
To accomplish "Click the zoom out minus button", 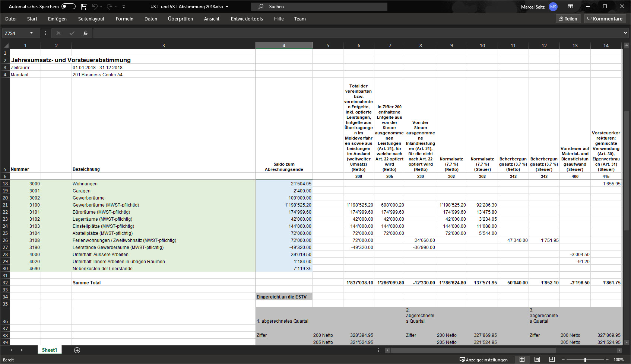I will click(563, 360).
